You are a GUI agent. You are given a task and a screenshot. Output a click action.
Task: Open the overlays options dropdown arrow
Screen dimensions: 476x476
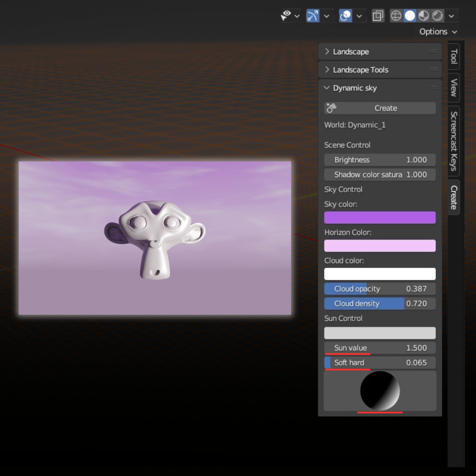click(x=359, y=16)
